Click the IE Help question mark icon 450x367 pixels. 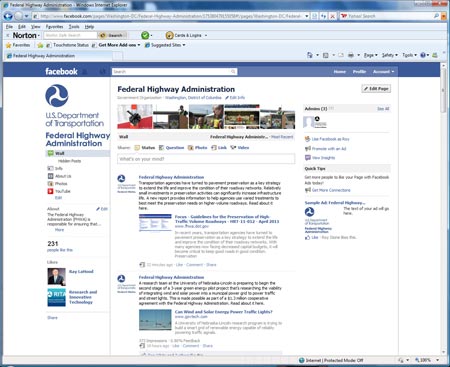[x=423, y=55]
